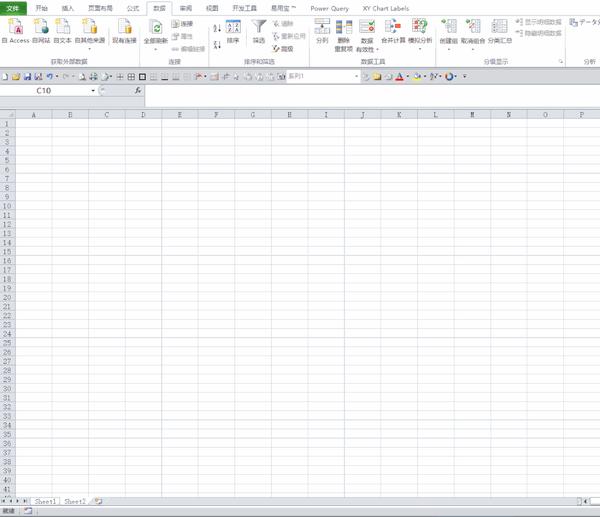Expand 自其他来源 dropdown arrow
The width and height of the screenshot is (600, 517).
click(90, 49)
